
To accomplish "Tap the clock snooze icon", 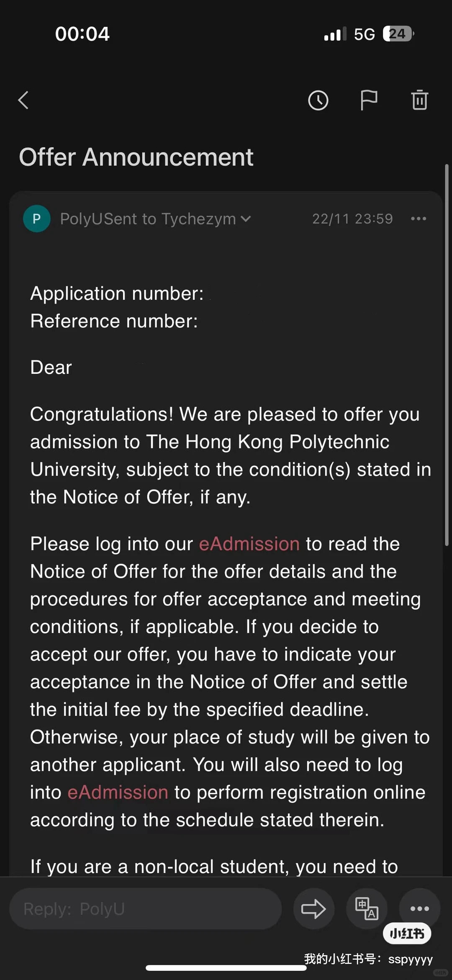I will 318,100.
